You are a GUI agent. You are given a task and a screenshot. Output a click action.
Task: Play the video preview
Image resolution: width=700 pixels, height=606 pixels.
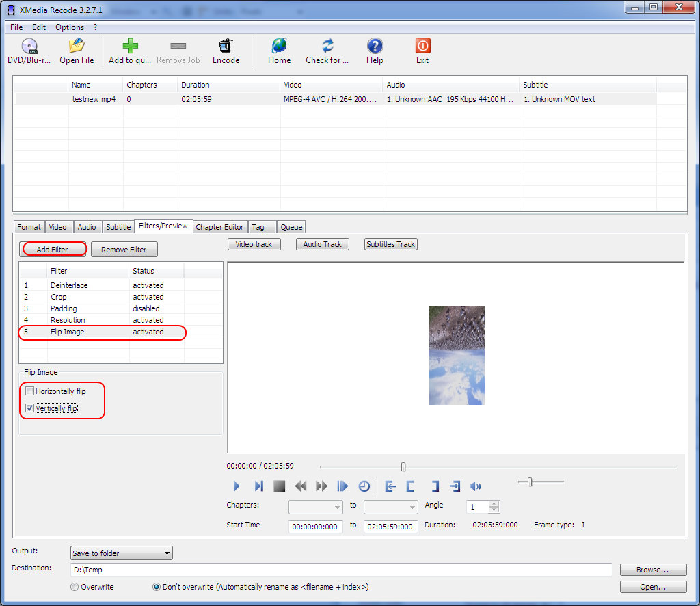pyautogui.click(x=237, y=486)
